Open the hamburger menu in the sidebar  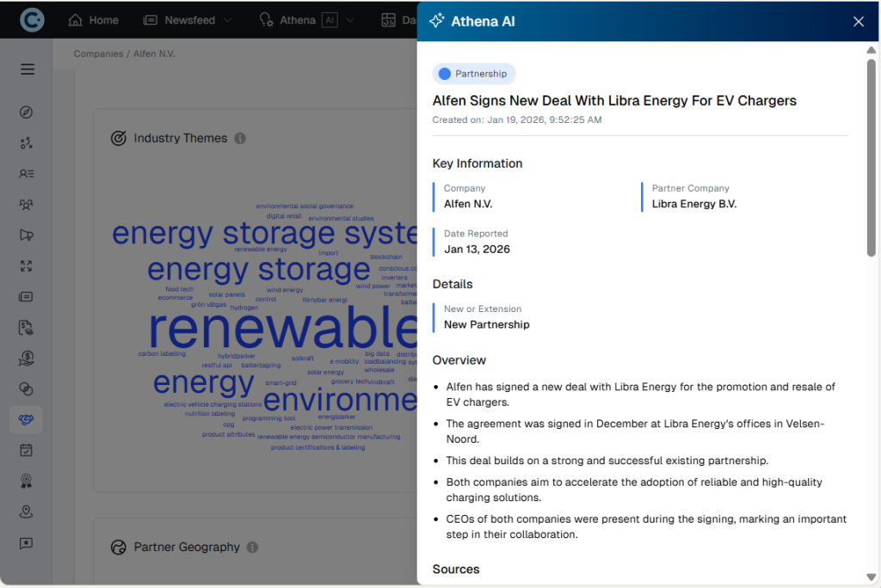tap(28, 70)
